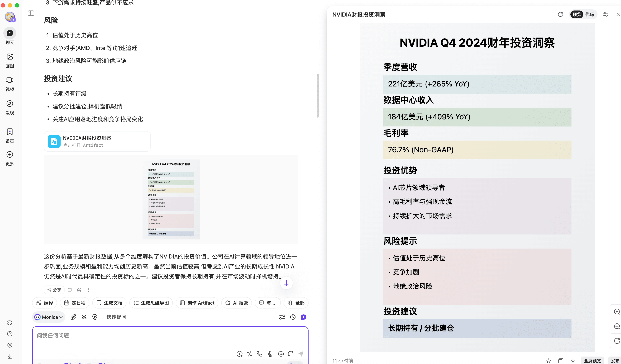The image size is (621, 364).
Task: Click the microphone voice input icon
Action: (x=270, y=354)
